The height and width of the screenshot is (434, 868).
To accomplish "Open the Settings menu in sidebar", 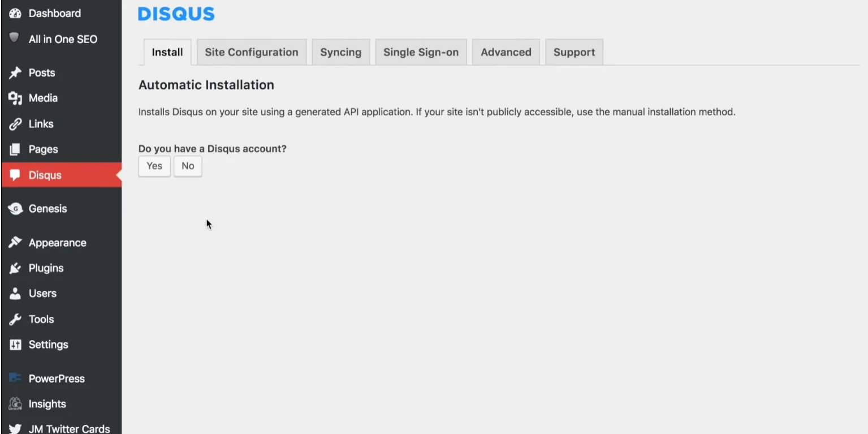I will (48, 345).
